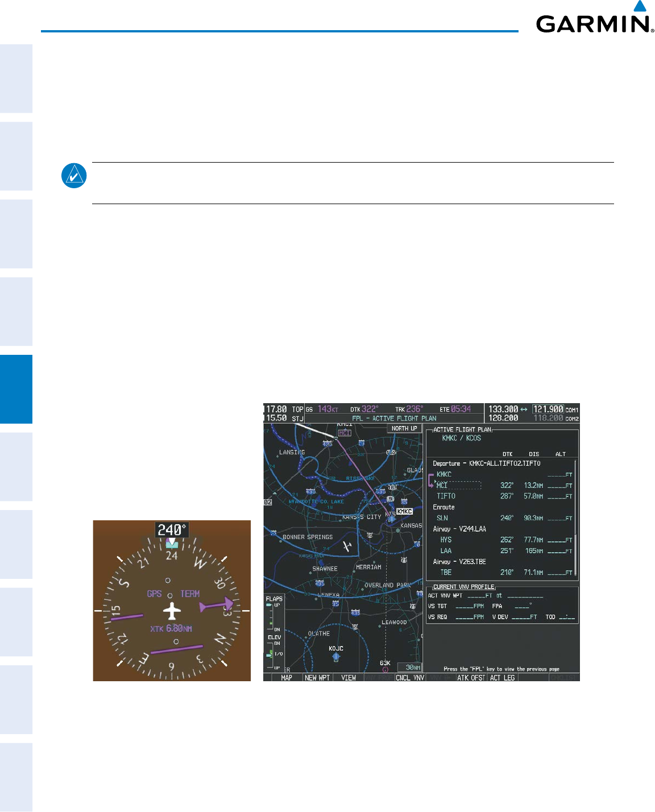Click the ACT VNV WPT field

[x=486, y=595]
